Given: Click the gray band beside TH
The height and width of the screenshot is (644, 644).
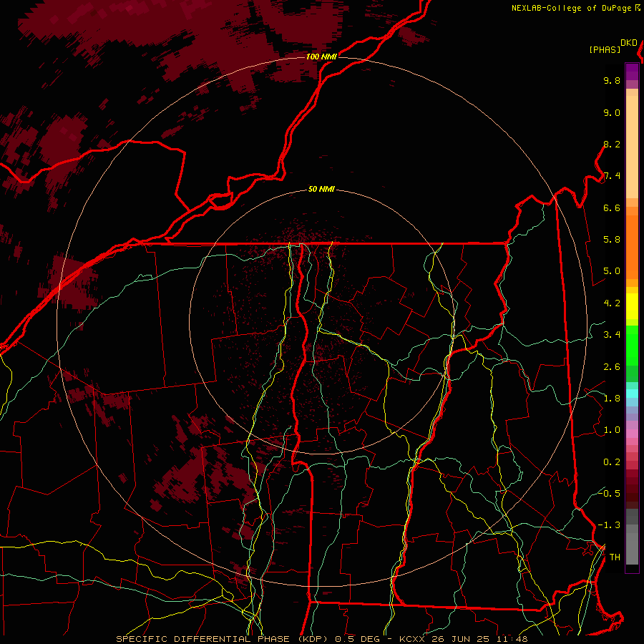Looking at the screenshot, I should pos(632,549).
